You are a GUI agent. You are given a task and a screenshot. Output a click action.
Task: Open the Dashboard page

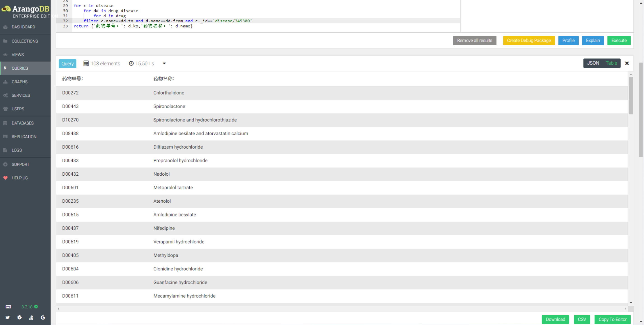tap(23, 27)
